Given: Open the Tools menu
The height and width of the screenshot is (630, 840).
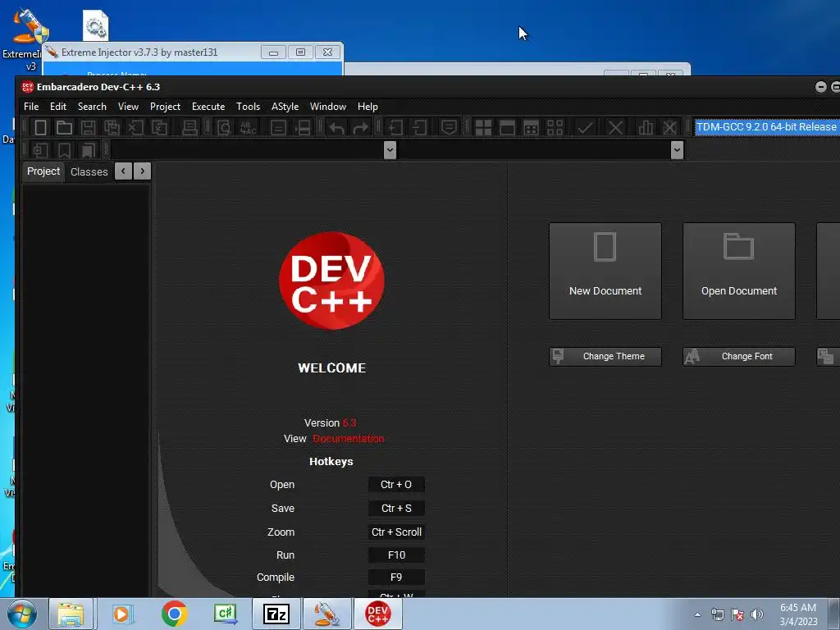Looking at the screenshot, I should (248, 107).
